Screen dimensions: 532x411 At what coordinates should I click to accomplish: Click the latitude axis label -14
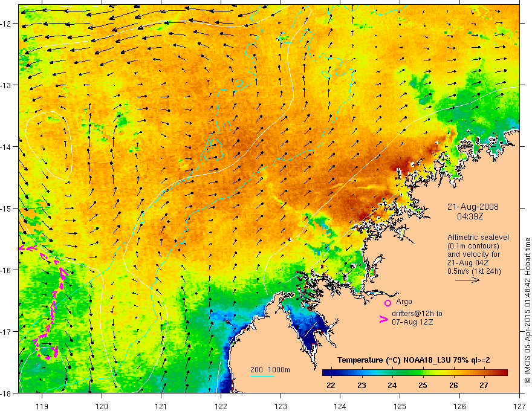6,147
